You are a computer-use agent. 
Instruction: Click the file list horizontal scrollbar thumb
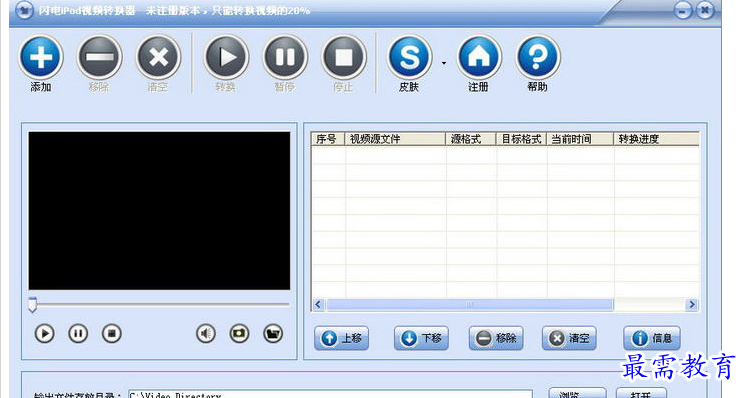(470, 305)
